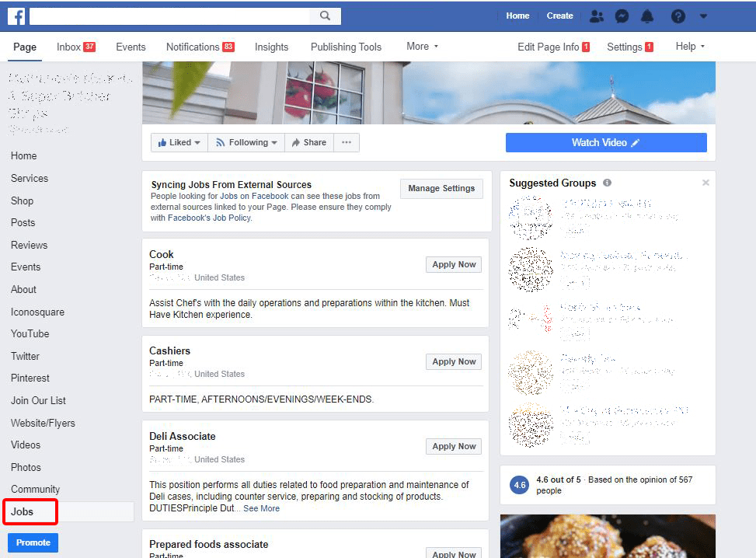Click the Help question mark icon

tap(677, 16)
